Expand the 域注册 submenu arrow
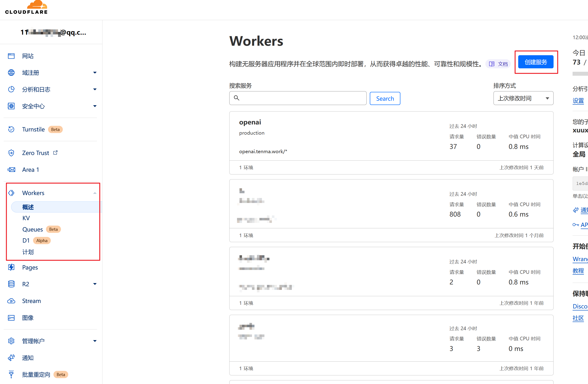The width and height of the screenshot is (588, 384). 95,73
